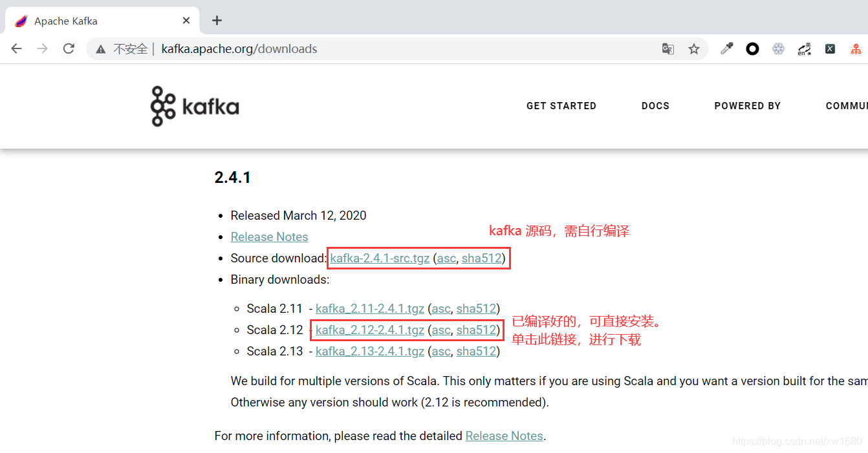Open the en translation extension icon
Viewport: 868px width, 453px height.
pos(804,49)
